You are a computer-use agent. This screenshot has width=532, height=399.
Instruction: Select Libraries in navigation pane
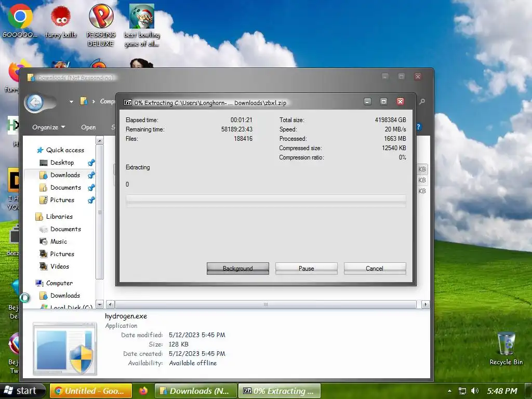(59, 217)
